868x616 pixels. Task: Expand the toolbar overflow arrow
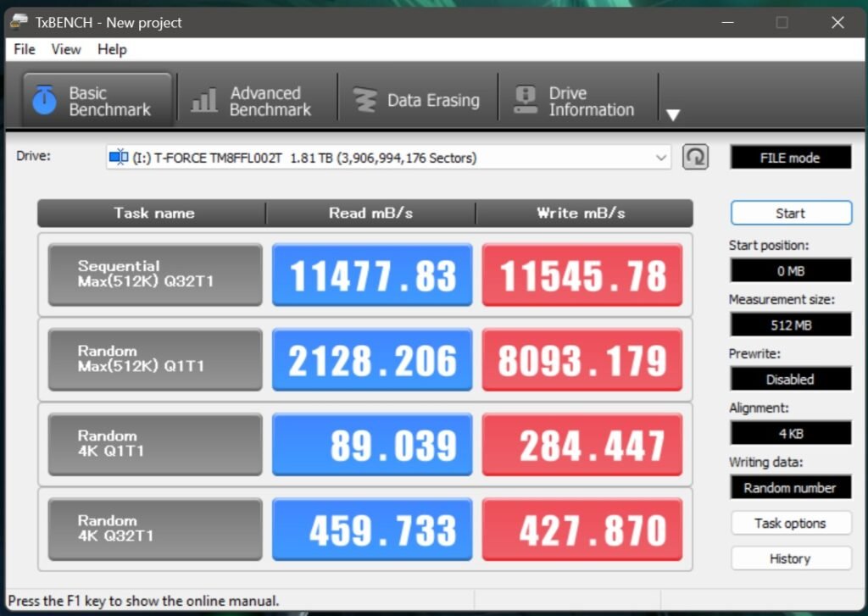672,114
